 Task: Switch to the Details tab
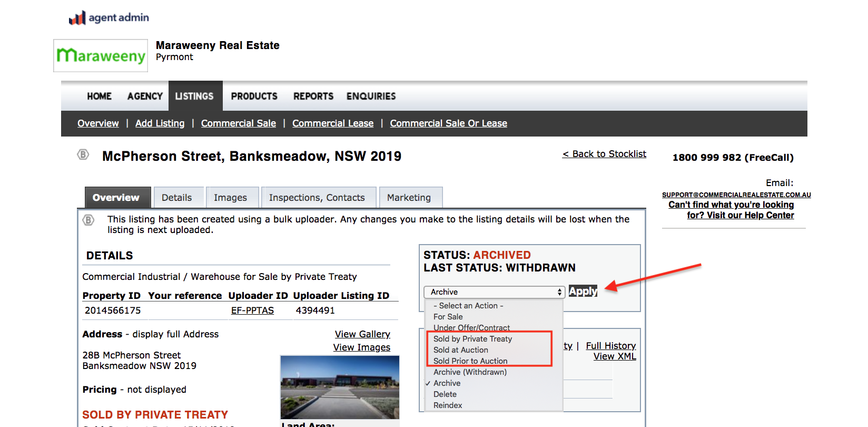177,198
